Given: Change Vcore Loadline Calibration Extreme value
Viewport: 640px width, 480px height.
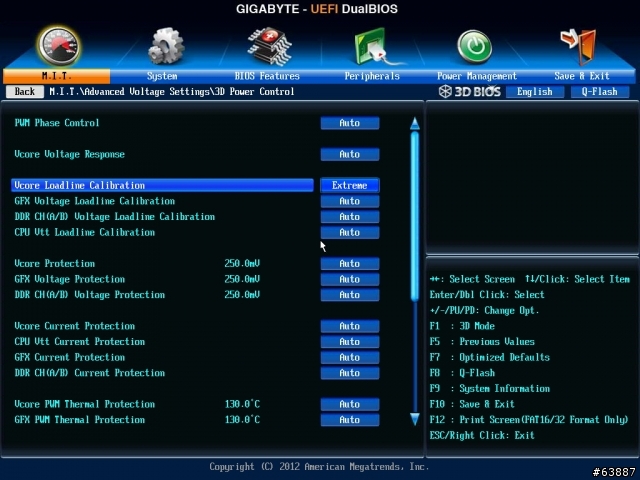Looking at the screenshot, I should (x=350, y=185).
